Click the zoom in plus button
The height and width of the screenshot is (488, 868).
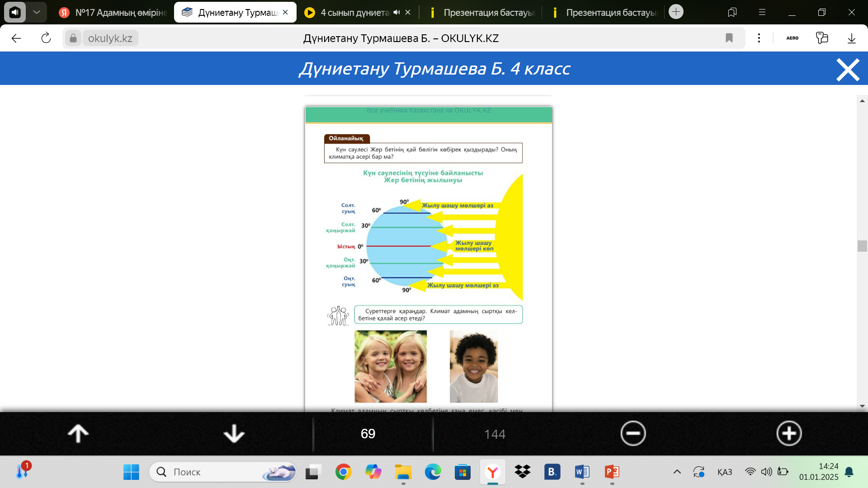pos(789,434)
